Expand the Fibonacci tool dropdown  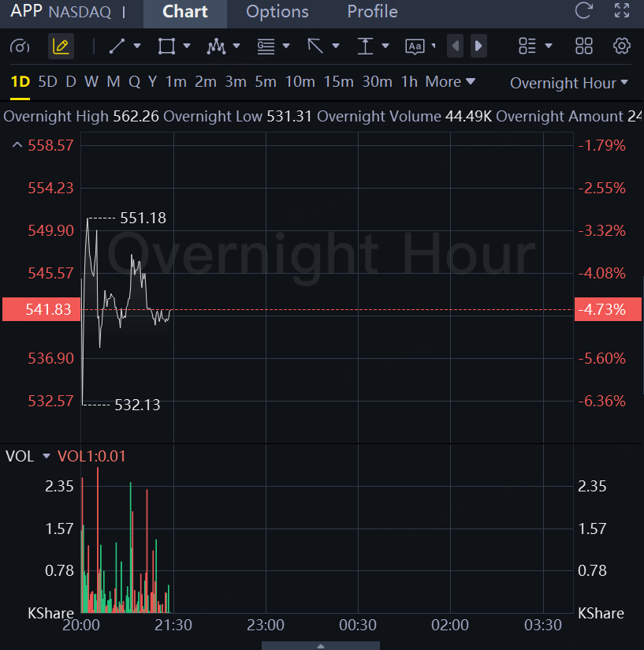point(286,46)
